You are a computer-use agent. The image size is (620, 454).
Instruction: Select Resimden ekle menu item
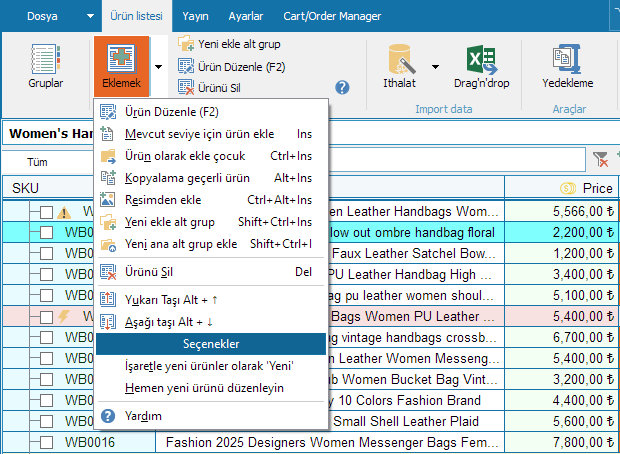pos(210,200)
